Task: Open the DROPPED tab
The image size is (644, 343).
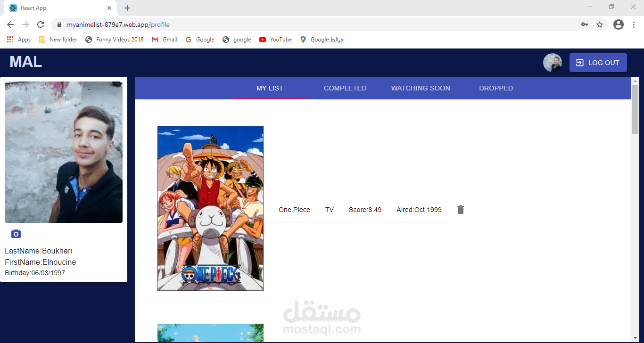Action: click(x=496, y=88)
